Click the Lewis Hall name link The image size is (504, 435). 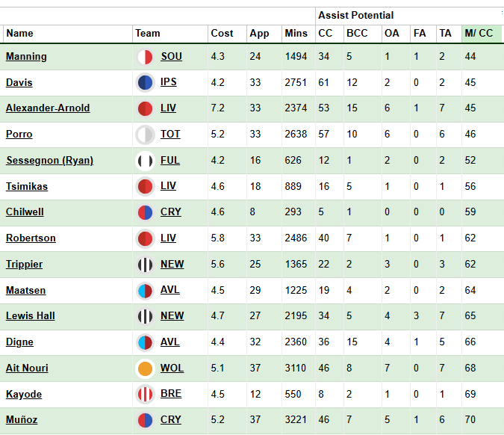[31, 316]
